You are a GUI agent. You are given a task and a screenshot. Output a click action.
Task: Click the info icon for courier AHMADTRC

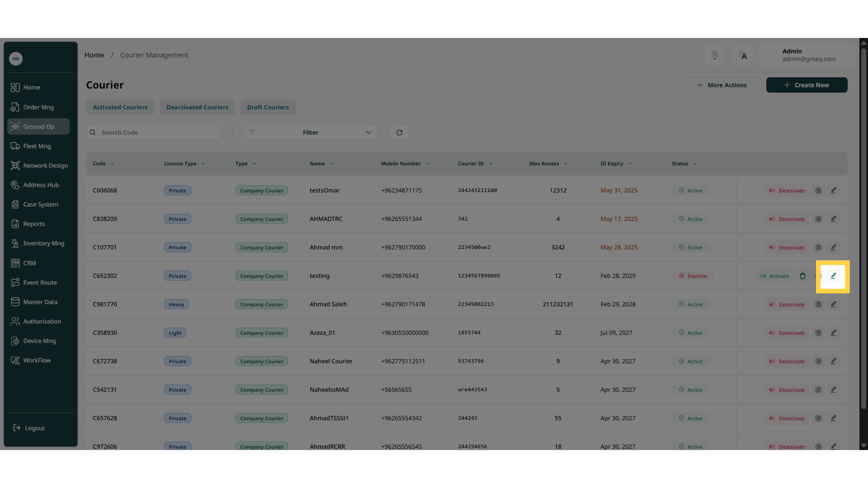tap(818, 219)
